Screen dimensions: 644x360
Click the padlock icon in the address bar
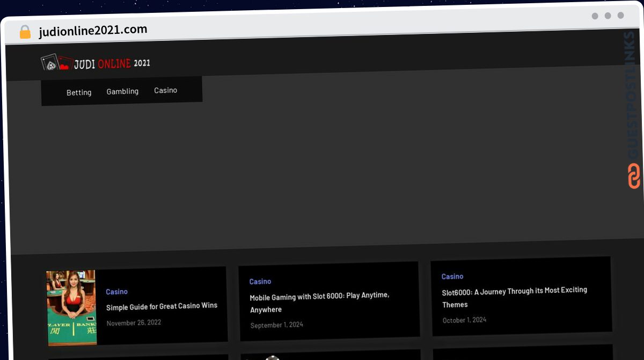pyautogui.click(x=25, y=32)
